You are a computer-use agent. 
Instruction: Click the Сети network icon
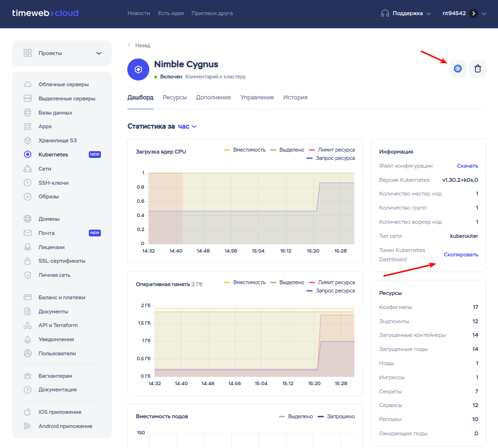(28, 169)
